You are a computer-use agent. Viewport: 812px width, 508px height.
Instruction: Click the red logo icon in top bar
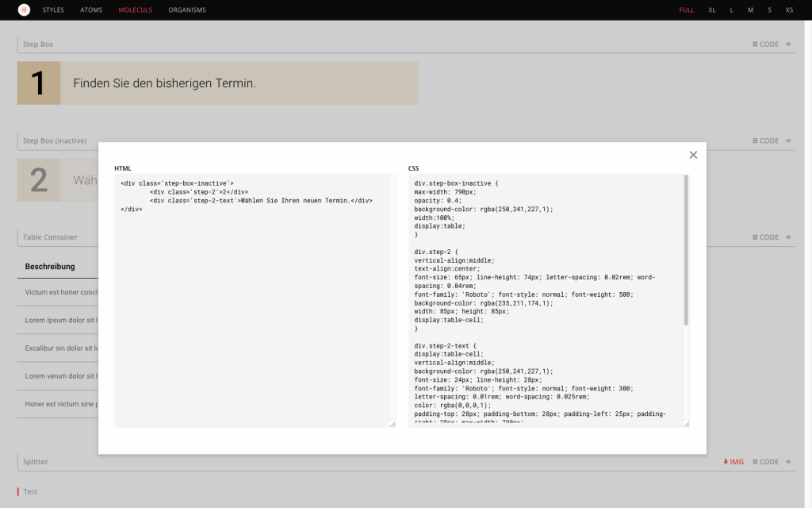[23, 10]
